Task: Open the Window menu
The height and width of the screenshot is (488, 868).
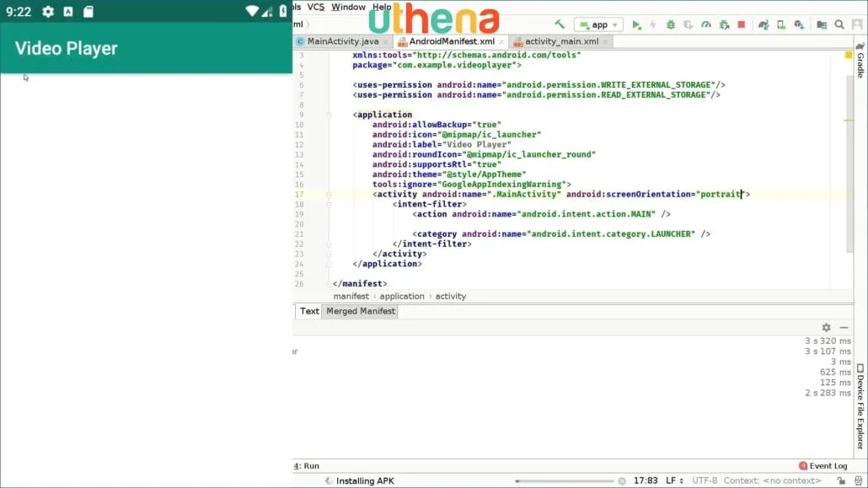Action: pyautogui.click(x=348, y=8)
